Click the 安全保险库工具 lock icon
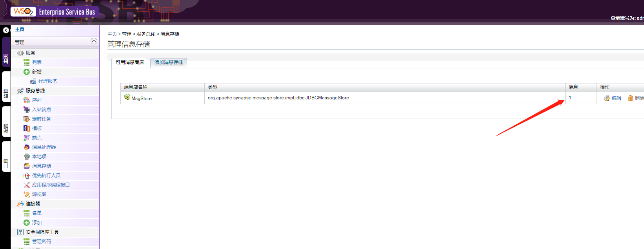644x249 pixels. [x=20, y=232]
